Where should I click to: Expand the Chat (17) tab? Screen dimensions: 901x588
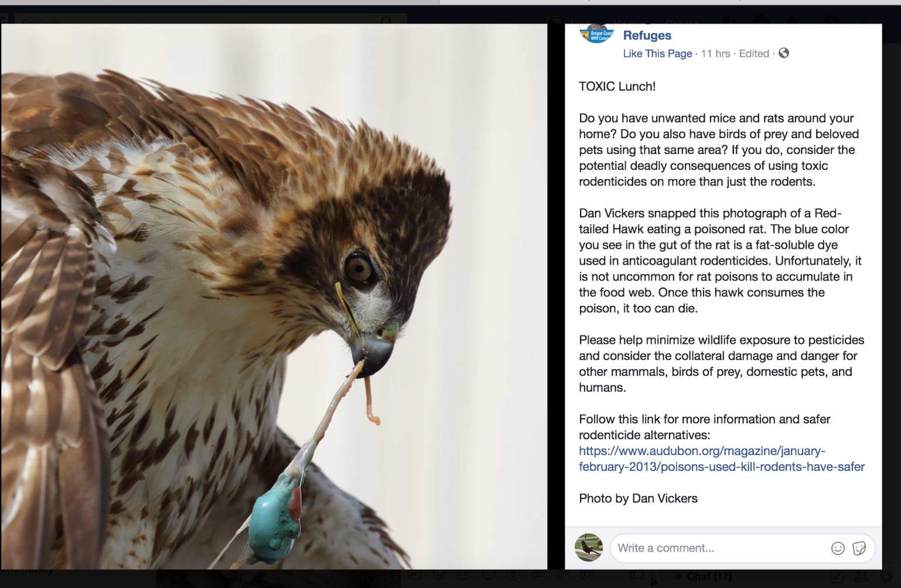point(708,577)
